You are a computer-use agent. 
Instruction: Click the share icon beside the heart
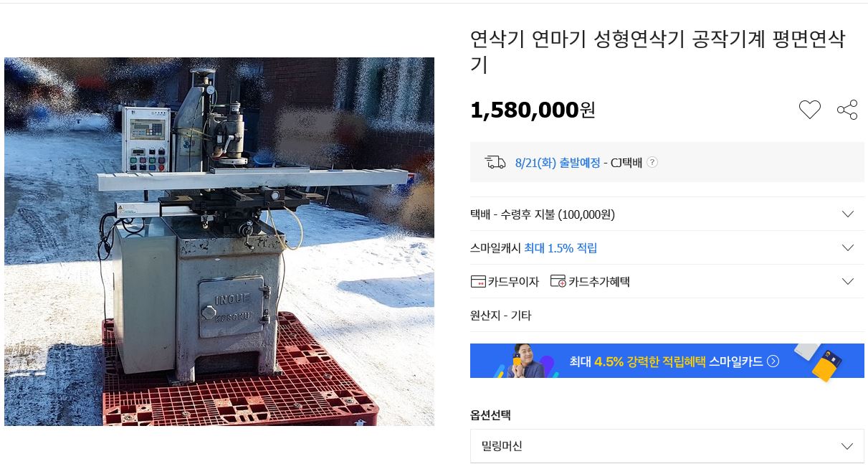point(847,110)
